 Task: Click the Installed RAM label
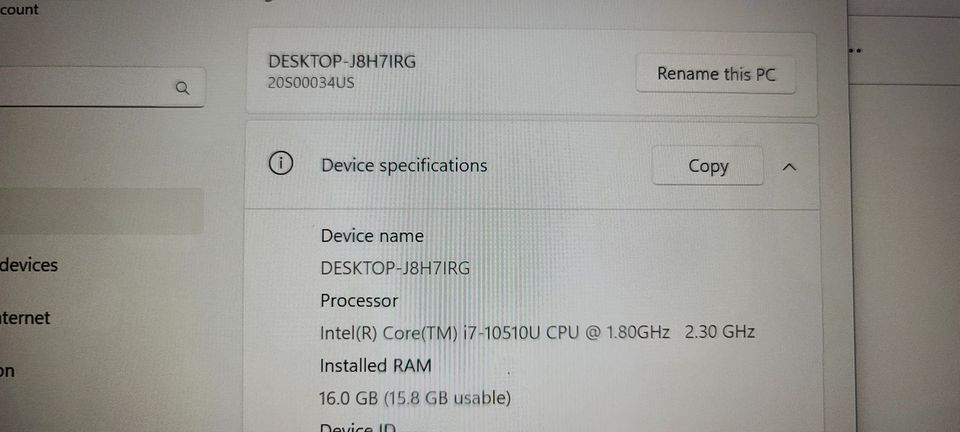click(x=375, y=366)
